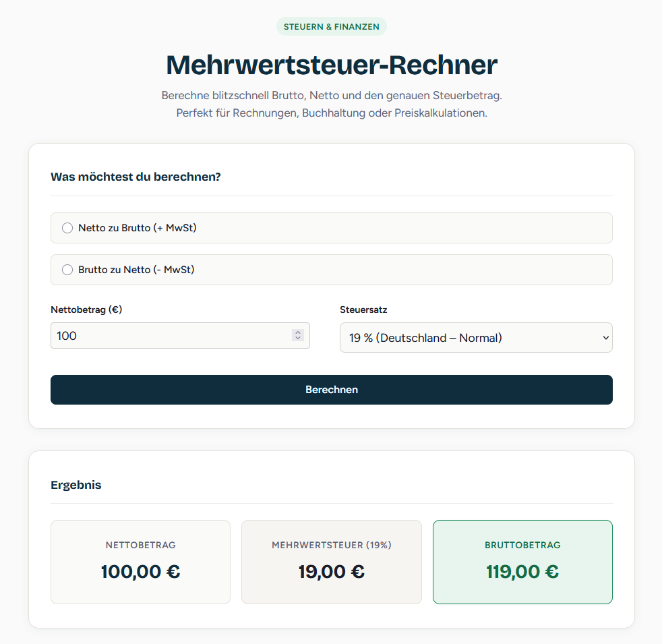The height and width of the screenshot is (644, 662).
Task: Expand the 19 % (Deutschland — Normal) selector
Action: click(x=476, y=337)
